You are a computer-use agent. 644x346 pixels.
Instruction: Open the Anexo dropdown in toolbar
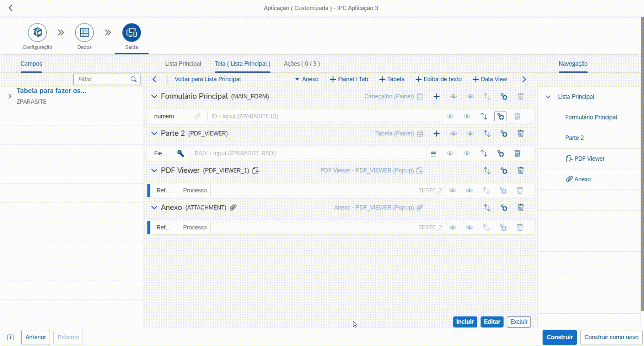click(x=307, y=79)
